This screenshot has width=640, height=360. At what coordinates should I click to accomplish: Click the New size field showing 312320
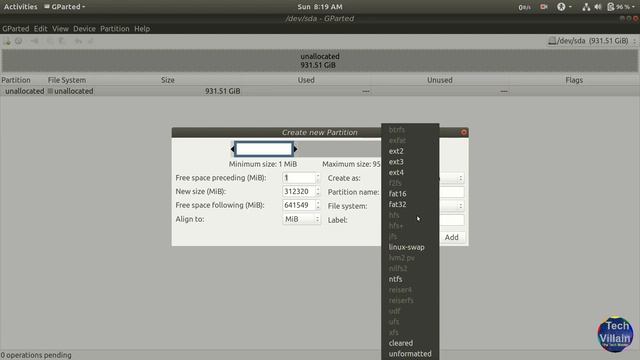coord(298,191)
